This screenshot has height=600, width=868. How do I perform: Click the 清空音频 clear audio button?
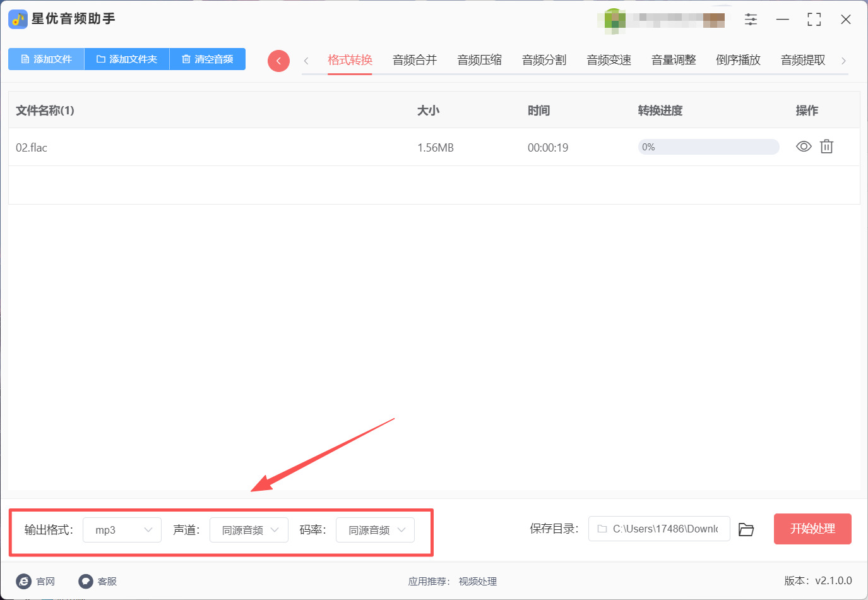[x=208, y=59]
